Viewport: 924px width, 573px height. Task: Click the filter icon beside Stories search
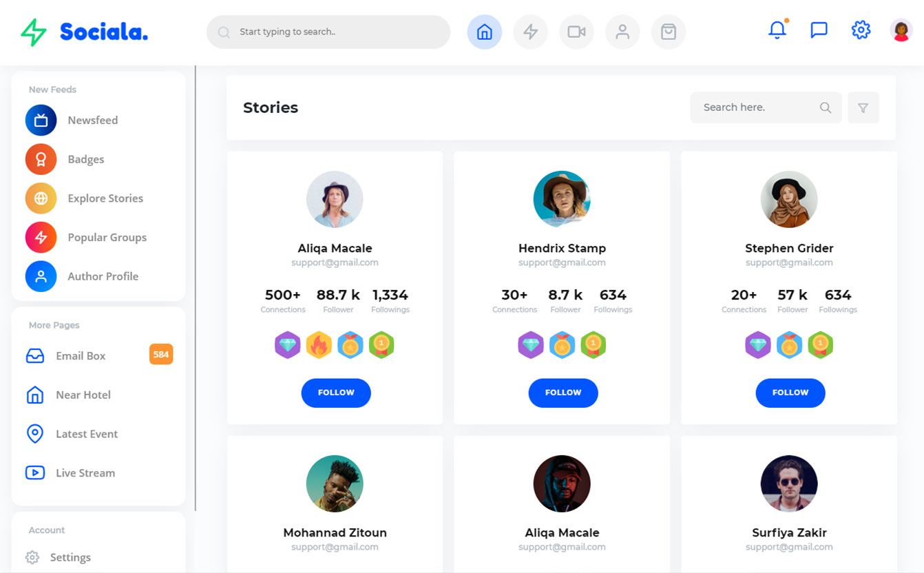tap(863, 108)
